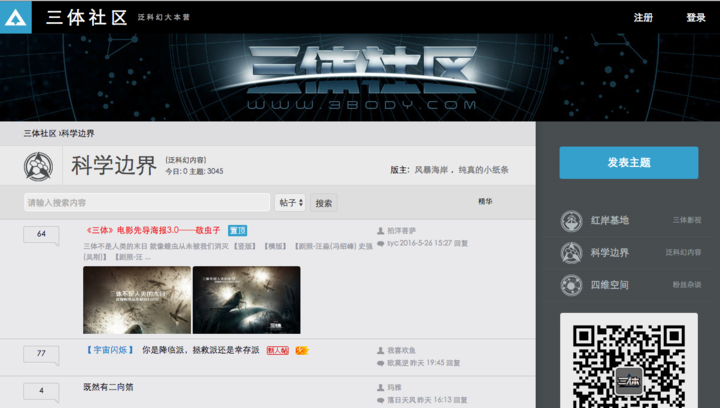
Task: Go to 三体社区 in breadcrumb
Action: coord(39,134)
